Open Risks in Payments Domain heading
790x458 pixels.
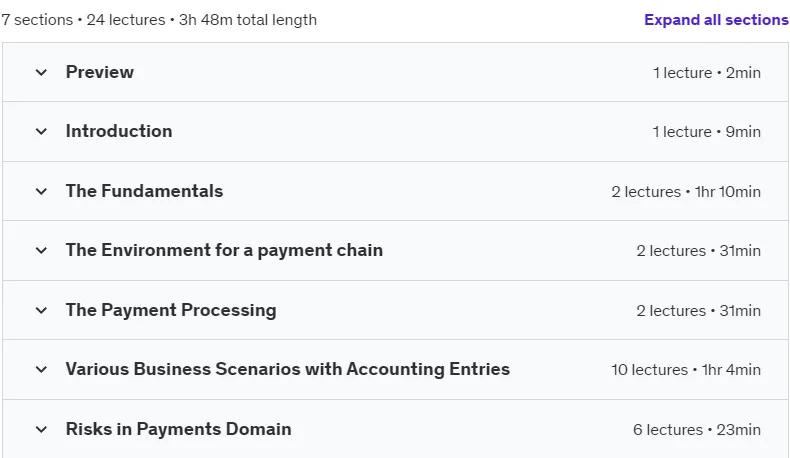pos(178,429)
